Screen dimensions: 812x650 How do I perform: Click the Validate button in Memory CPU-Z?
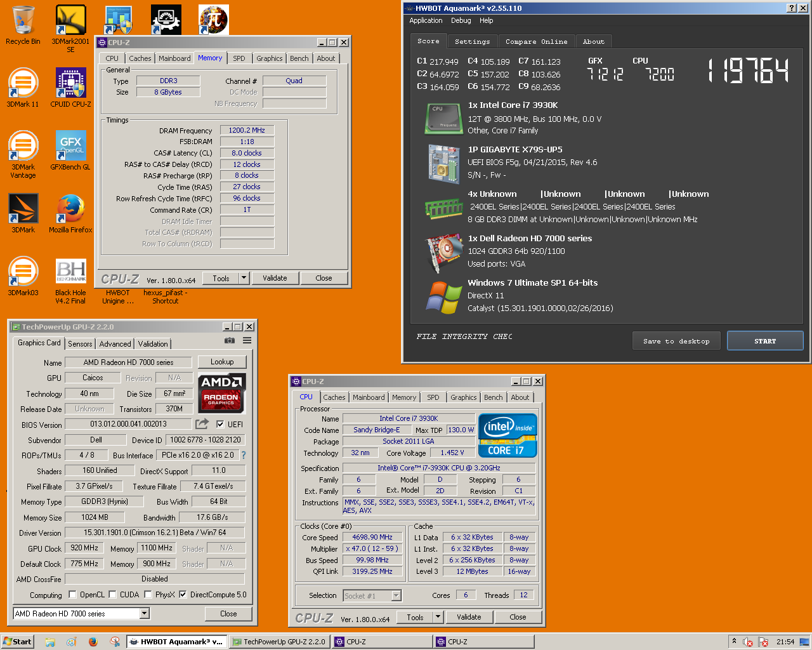coord(275,278)
